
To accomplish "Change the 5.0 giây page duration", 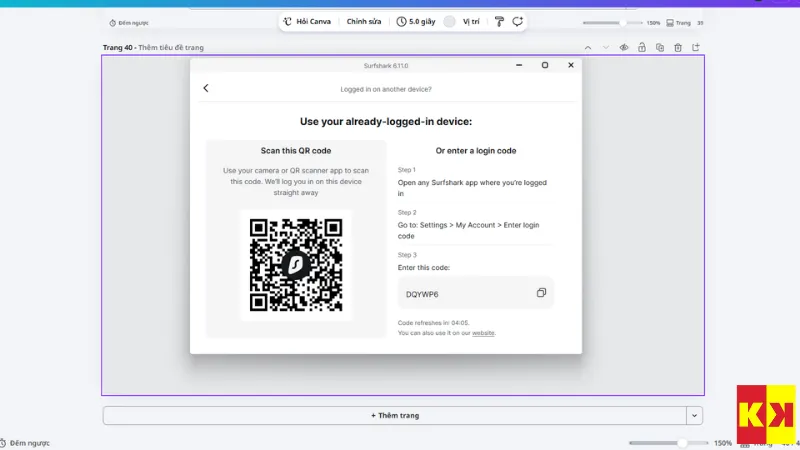I will point(416,21).
